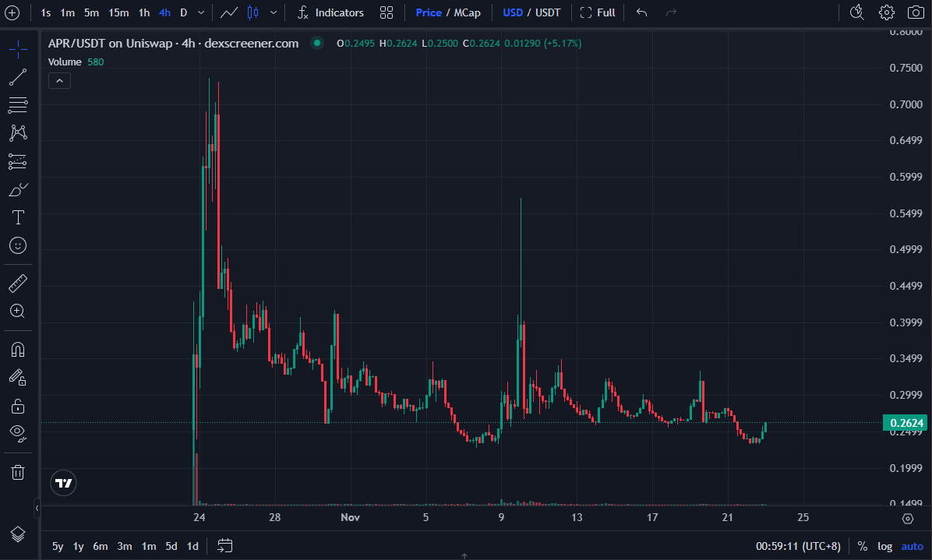Select the text annotation tool
Viewport: 932px width, 560px height.
tap(17, 217)
